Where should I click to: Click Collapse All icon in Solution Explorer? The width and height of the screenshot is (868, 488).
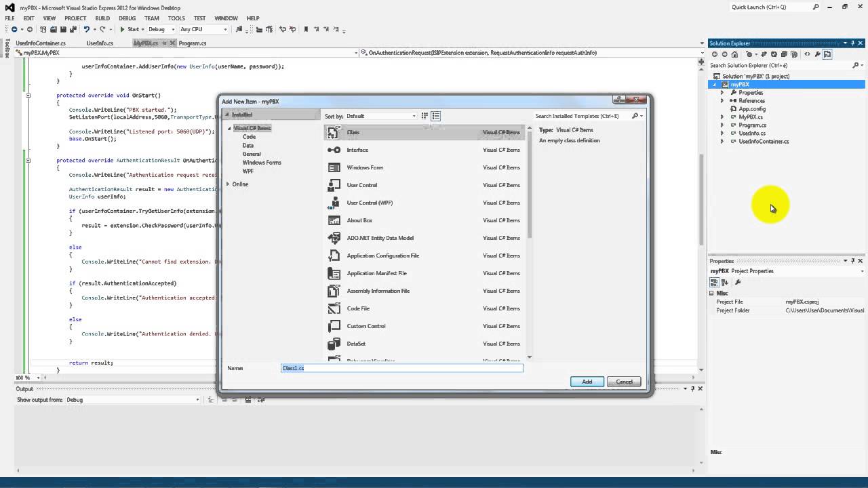(x=784, y=54)
